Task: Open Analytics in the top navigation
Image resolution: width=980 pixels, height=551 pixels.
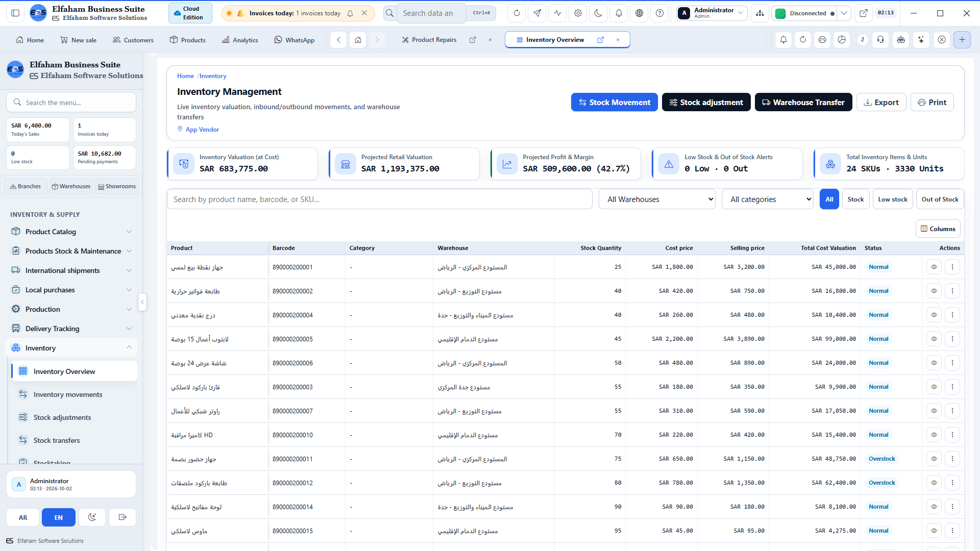Action: (x=240, y=40)
